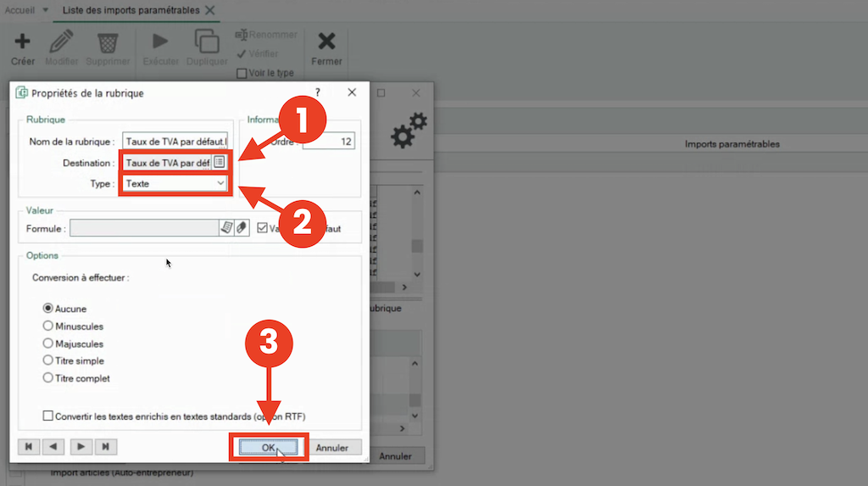Toggle the Valeur par défaut checkbox

point(263,228)
